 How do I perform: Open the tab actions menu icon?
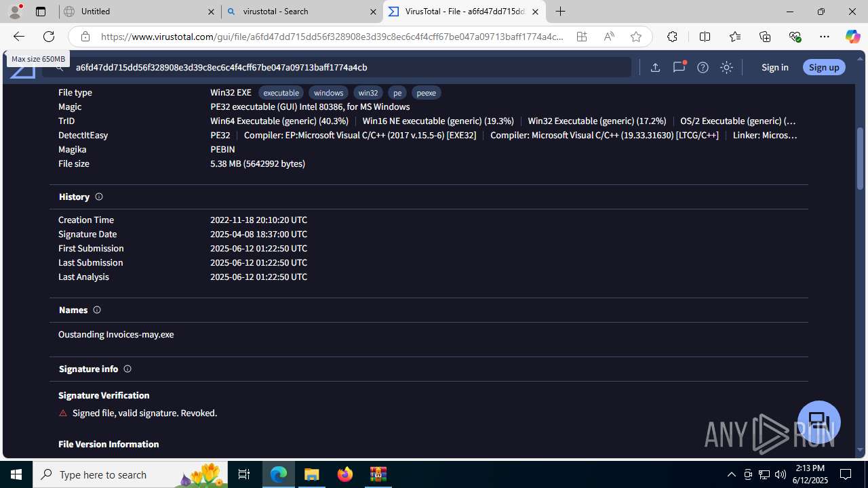click(x=41, y=12)
